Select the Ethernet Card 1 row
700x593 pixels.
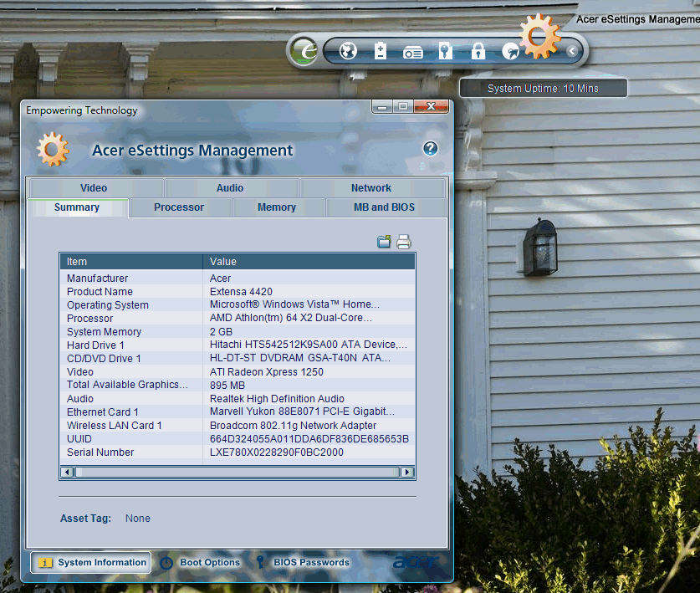(x=238, y=412)
